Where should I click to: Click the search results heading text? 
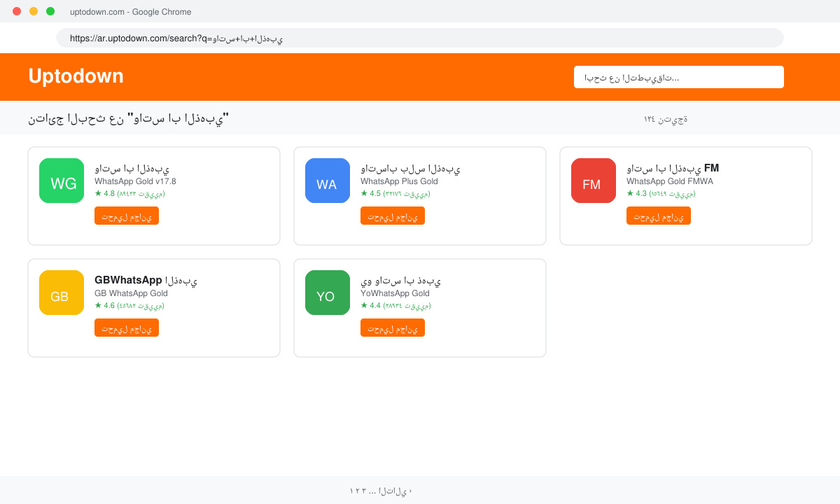tap(129, 118)
